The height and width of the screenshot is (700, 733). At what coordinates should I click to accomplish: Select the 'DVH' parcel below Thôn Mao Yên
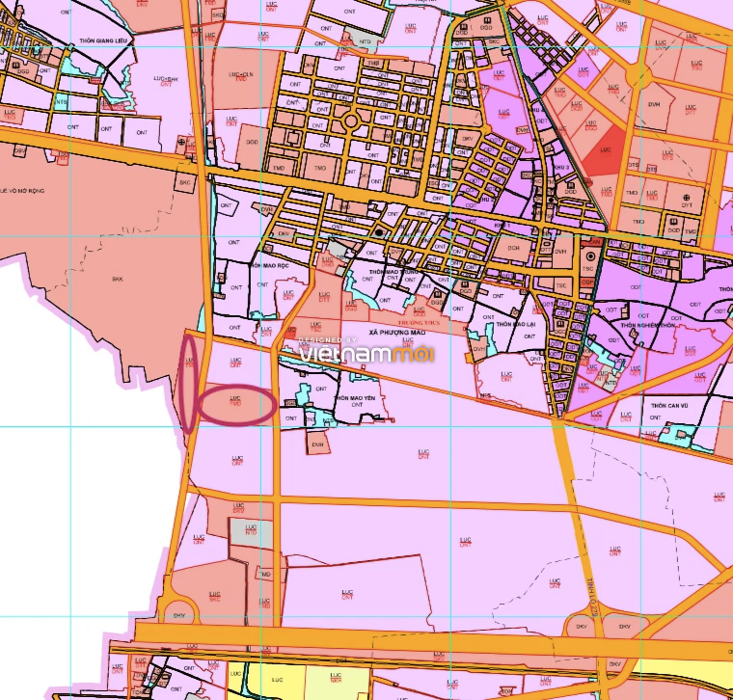click(318, 442)
